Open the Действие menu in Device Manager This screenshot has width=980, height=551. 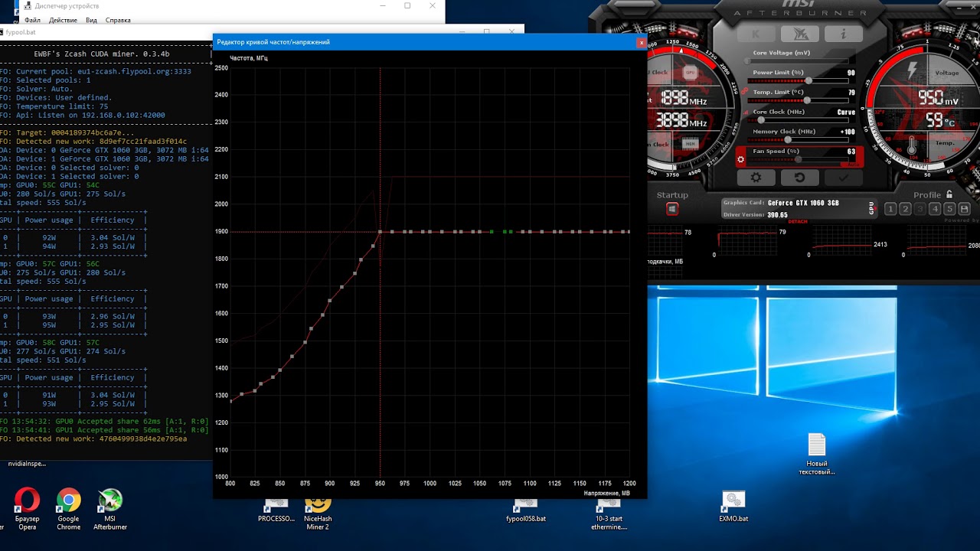[63, 20]
